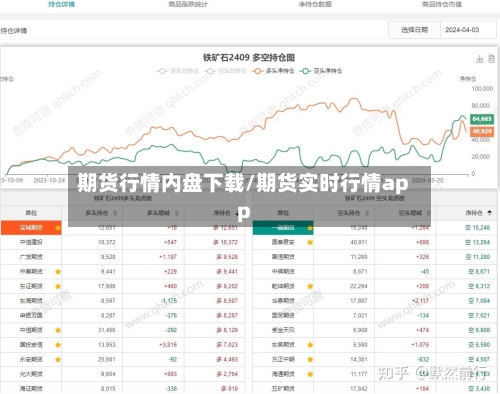Download the 铁矿石2409 chart image
The width and height of the screenshot is (500, 394).
point(479,59)
